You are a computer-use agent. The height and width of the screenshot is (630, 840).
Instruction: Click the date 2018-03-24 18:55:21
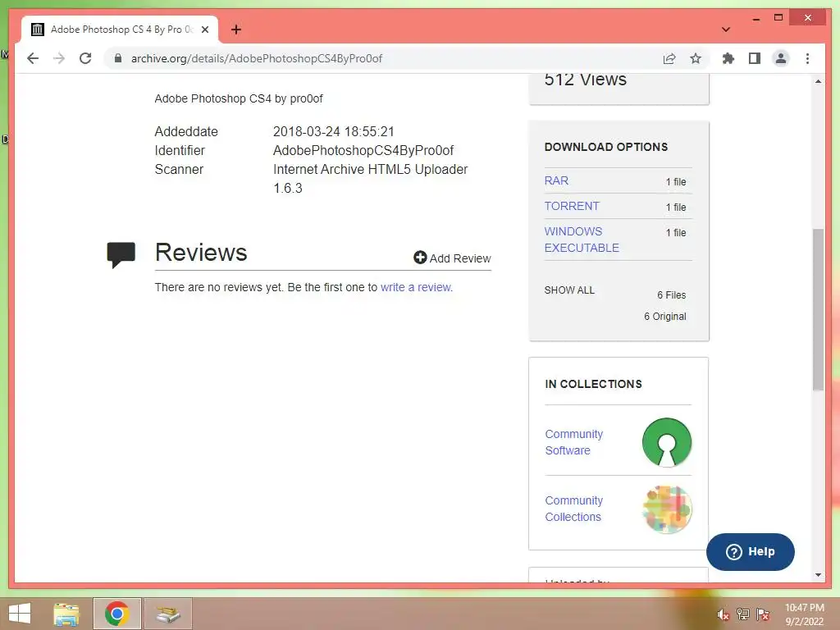tap(334, 132)
